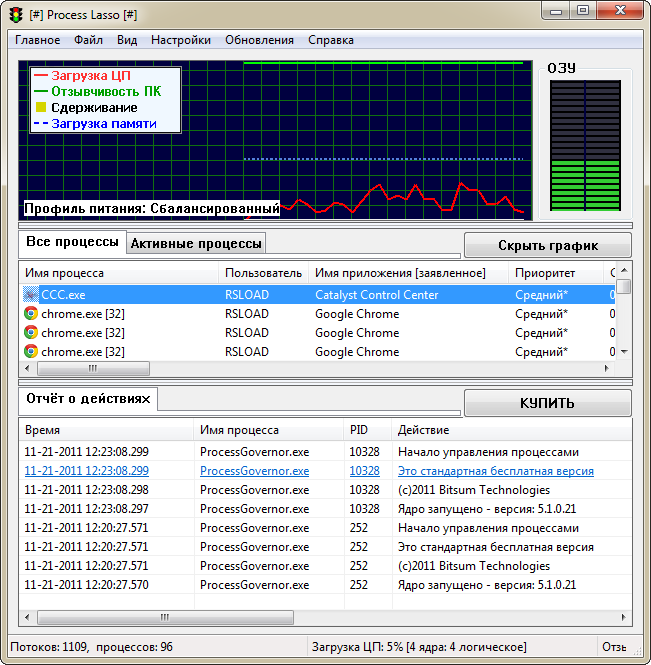Click the process list vertical scrollbar thumb
This screenshot has width=651, height=665.
(624, 286)
